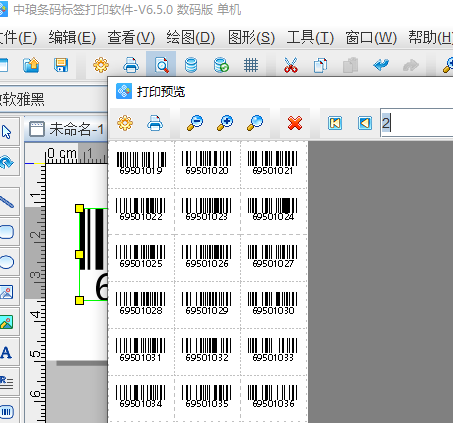Select the rich text tool in sidebar
453x423 pixels.
[x=7, y=382]
